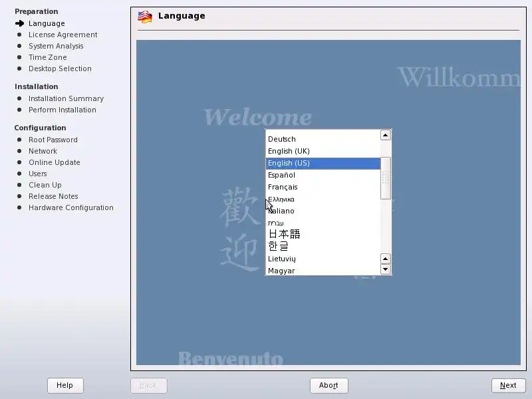This screenshot has height=399, width=532.
Task: Select Deutsch in the language list
Action: pos(323,139)
